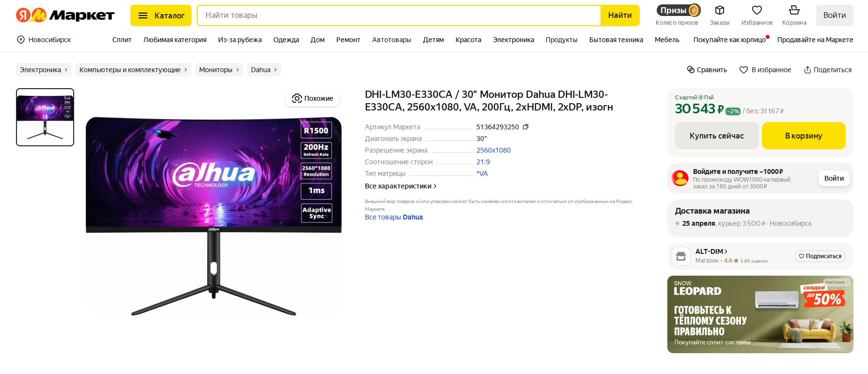Open the Автотовары category
The height and width of the screenshot is (374, 868).
[x=392, y=40]
